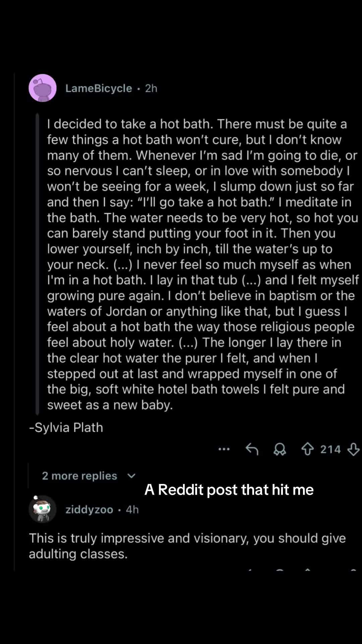Give an award using the award icon

(x=280, y=449)
